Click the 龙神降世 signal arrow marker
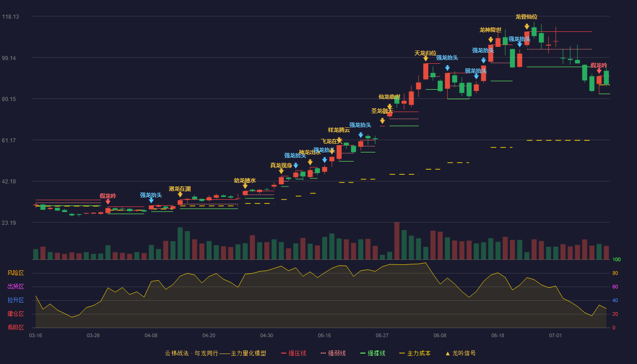The width and height of the screenshot is (637, 364). pos(490,40)
